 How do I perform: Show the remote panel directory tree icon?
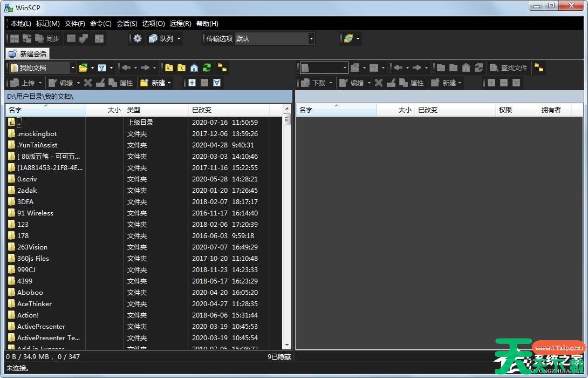coord(538,67)
